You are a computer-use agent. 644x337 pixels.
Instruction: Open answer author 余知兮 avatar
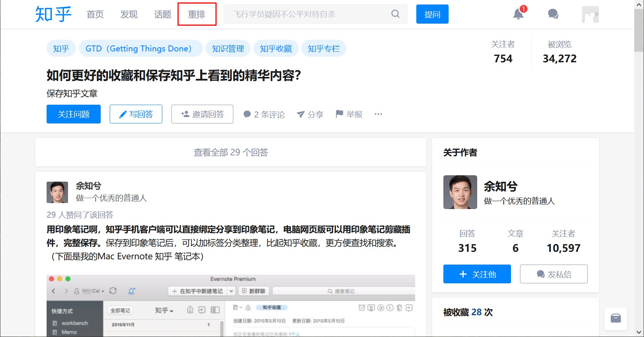pos(57,192)
